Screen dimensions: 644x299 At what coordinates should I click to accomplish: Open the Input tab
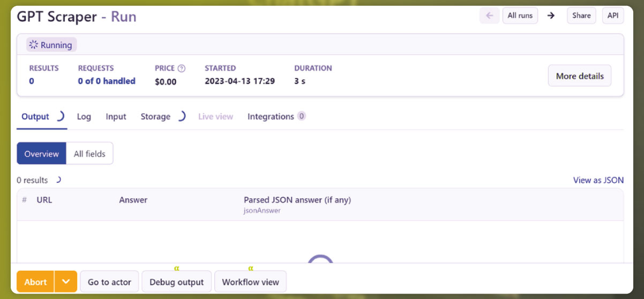point(116,117)
